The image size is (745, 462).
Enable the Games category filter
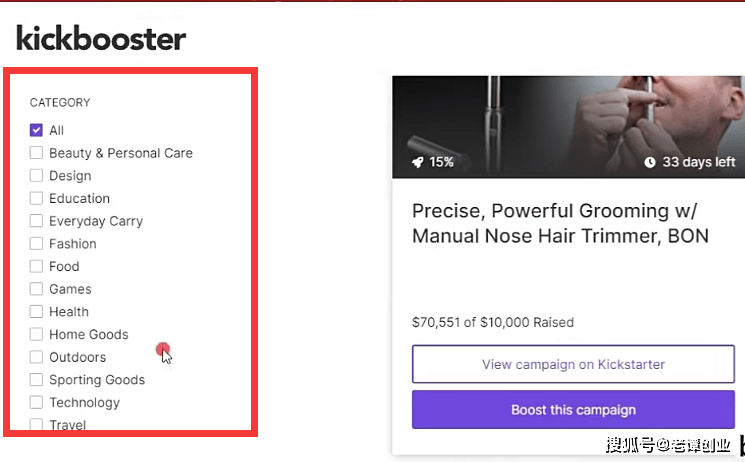point(36,289)
